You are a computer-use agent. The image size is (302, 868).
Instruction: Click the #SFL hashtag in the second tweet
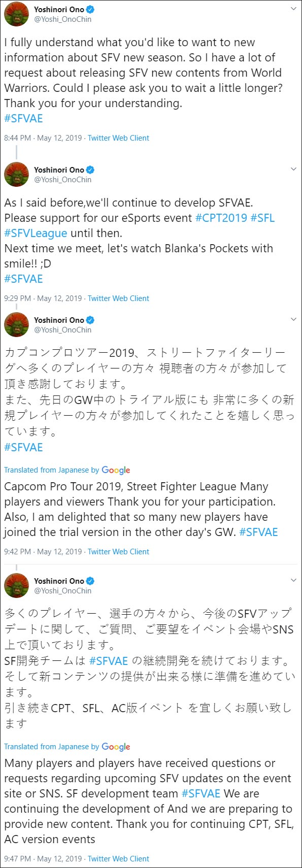261,217
